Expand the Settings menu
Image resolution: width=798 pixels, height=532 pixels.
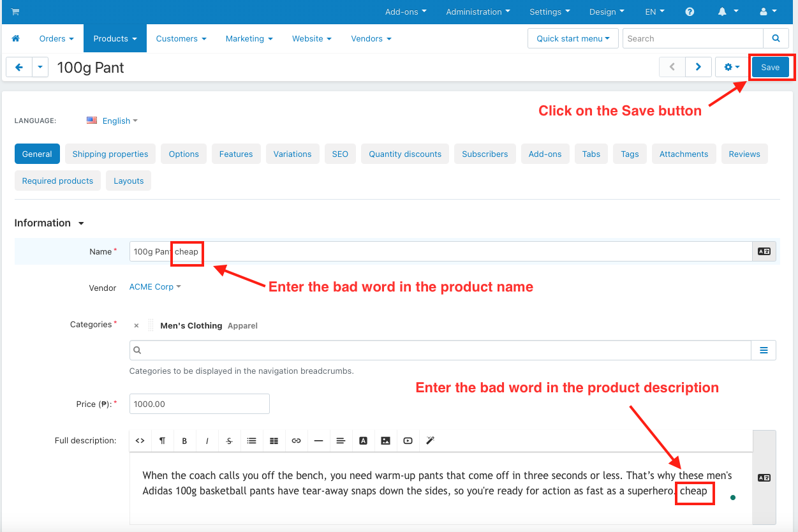coord(549,11)
